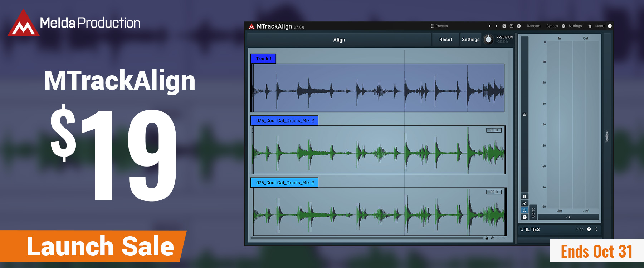Open the Menu in the title bar
The height and width of the screenshot is (268, 644).
[600, 26]
